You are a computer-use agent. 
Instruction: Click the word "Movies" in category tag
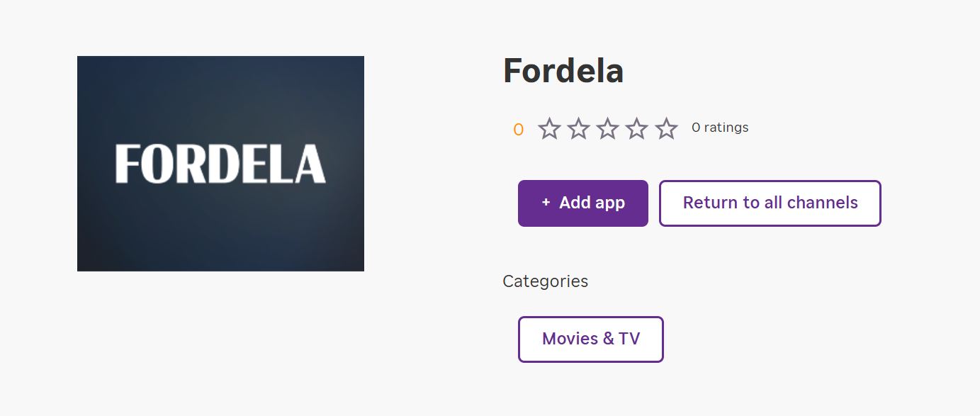point(568,339)
